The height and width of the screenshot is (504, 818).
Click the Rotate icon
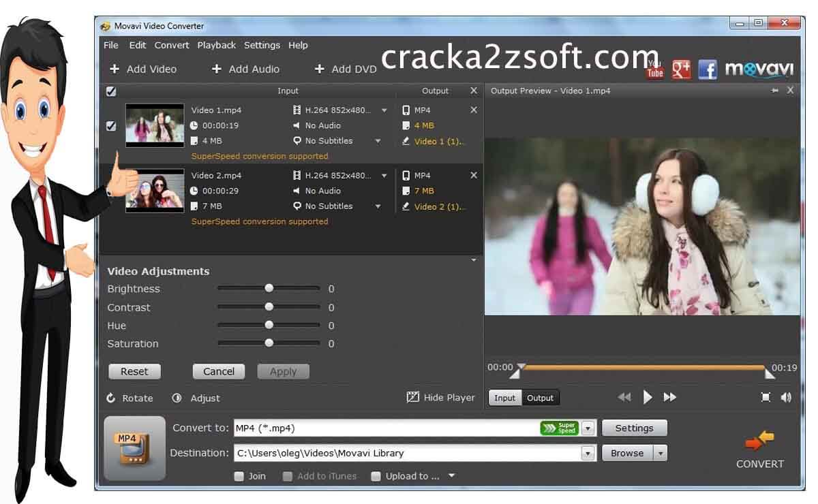click(x=111, y=398)
